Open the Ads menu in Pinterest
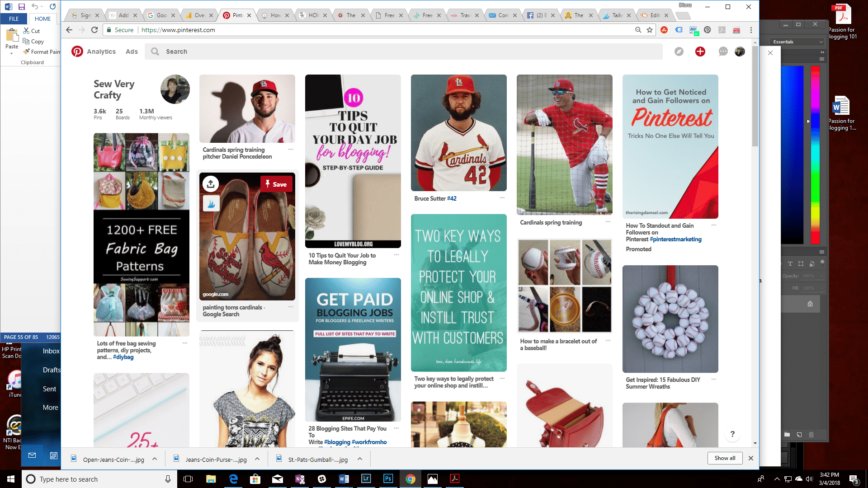This screenshot has height=488, width=868. [x=132, y=52]
